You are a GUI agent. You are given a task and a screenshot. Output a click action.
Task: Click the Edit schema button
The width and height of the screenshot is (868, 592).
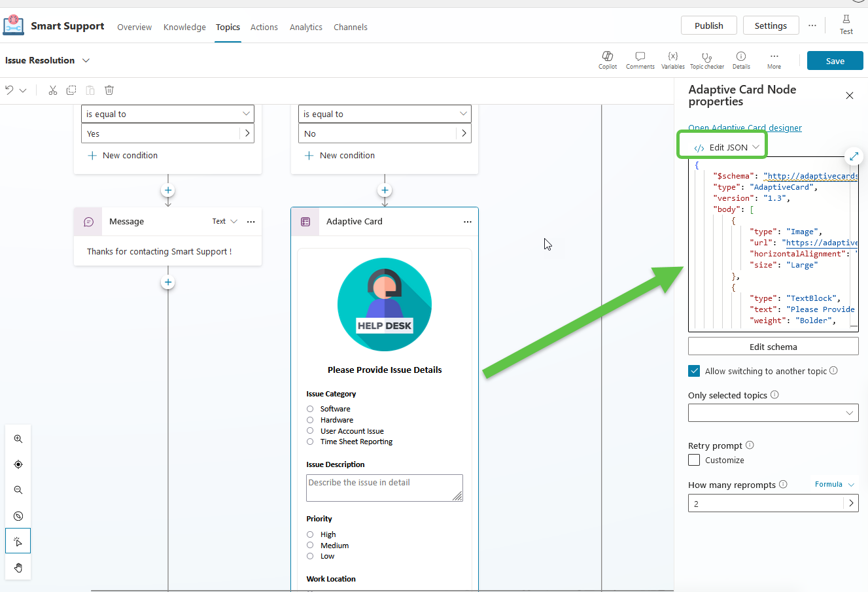(773, 346)
